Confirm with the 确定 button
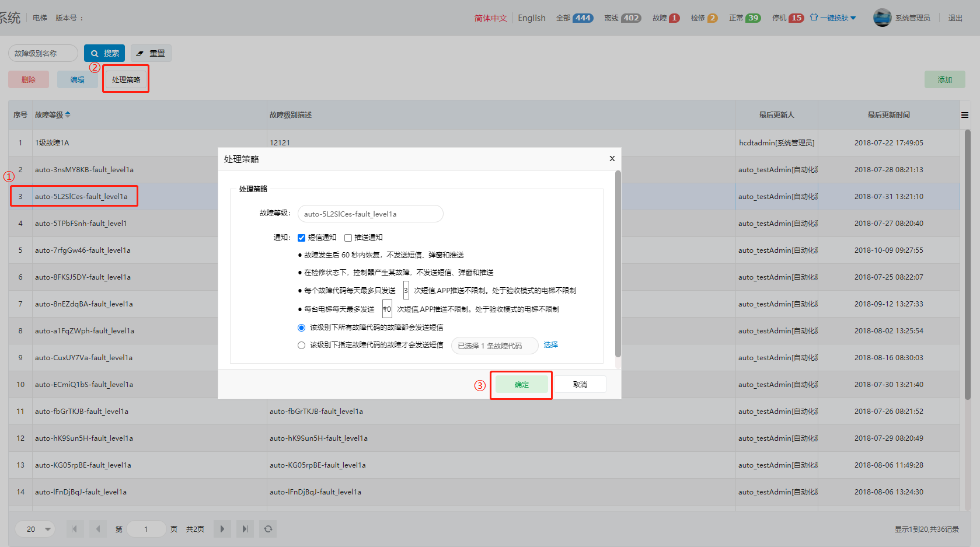The image size is (980, 547). pyautogui.click(x=522, y=384)
